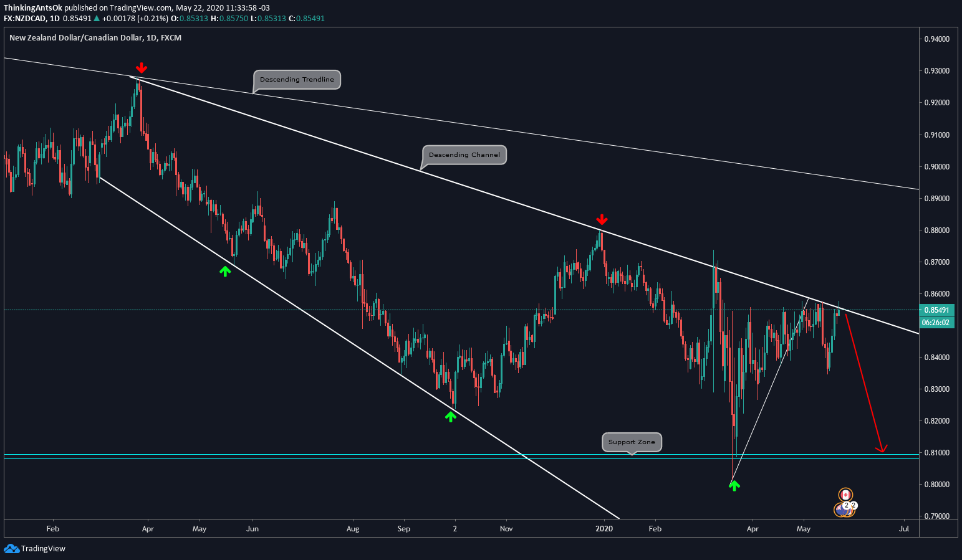The image size is (962, 560).
Task: Click the H:0.85750 high value
Action: (x=229, y=19)
